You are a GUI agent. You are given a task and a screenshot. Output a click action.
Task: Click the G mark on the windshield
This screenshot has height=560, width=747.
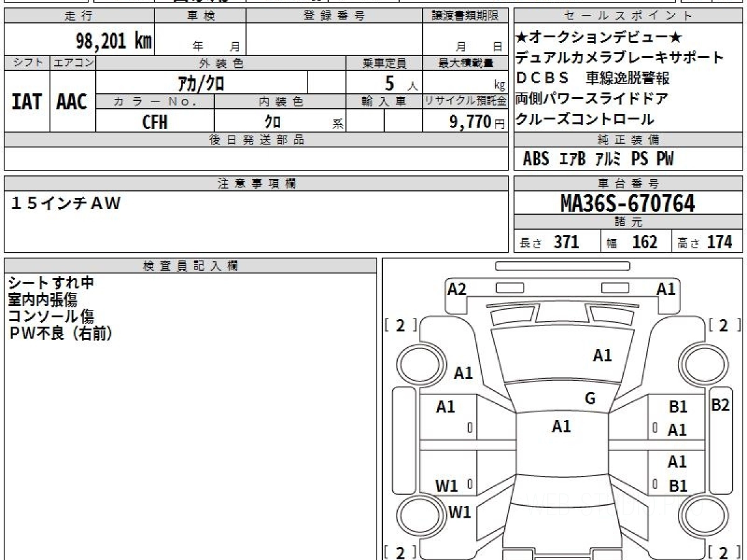[x=590, y=399]
